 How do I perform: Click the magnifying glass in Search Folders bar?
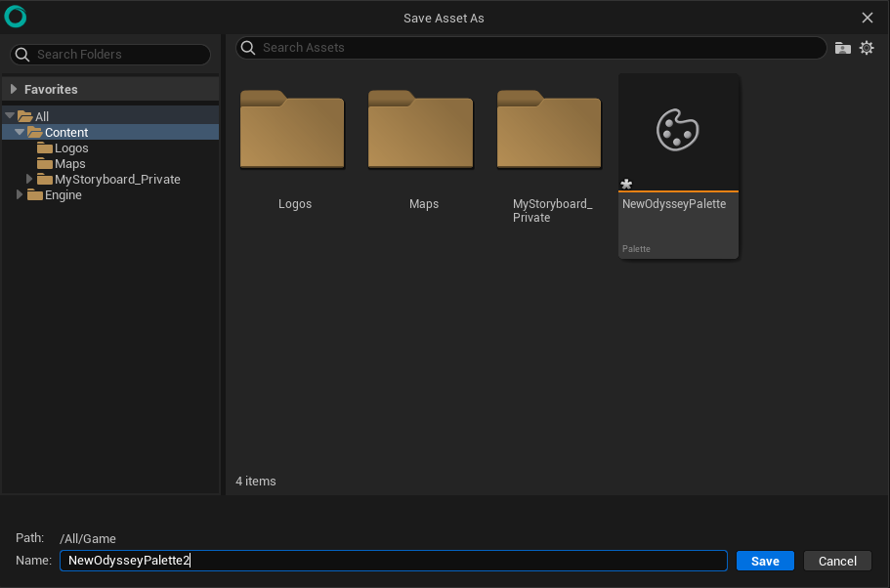pyautogui.click(x=22, y=54)
